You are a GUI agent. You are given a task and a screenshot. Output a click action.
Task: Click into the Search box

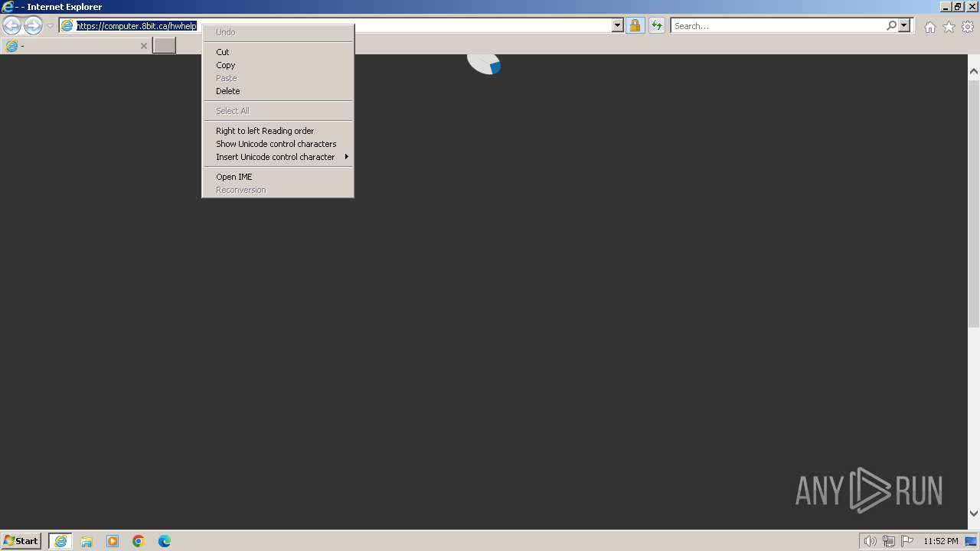pyautogui.click(x=778, y=26)
